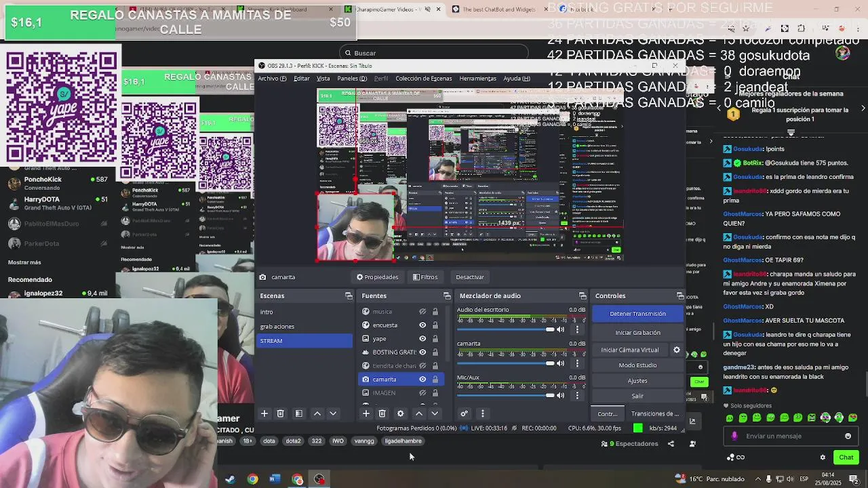Viewport: 868px width, 488px height.
Task: Click share icon next to Espectadores
Action: click(x=671, y=444)
